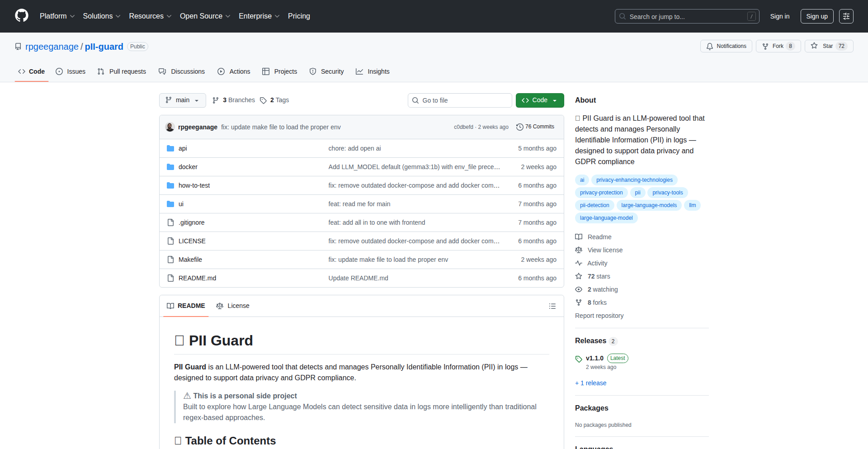Open the Insights tab
Image resolution: width=868 pixels, height=449 pixels.
[373, 71]
